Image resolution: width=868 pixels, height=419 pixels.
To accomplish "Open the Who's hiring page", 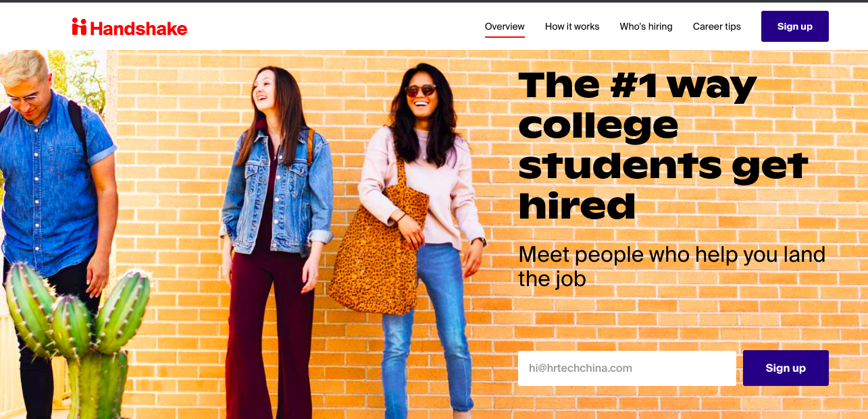I will coord(646,26).
